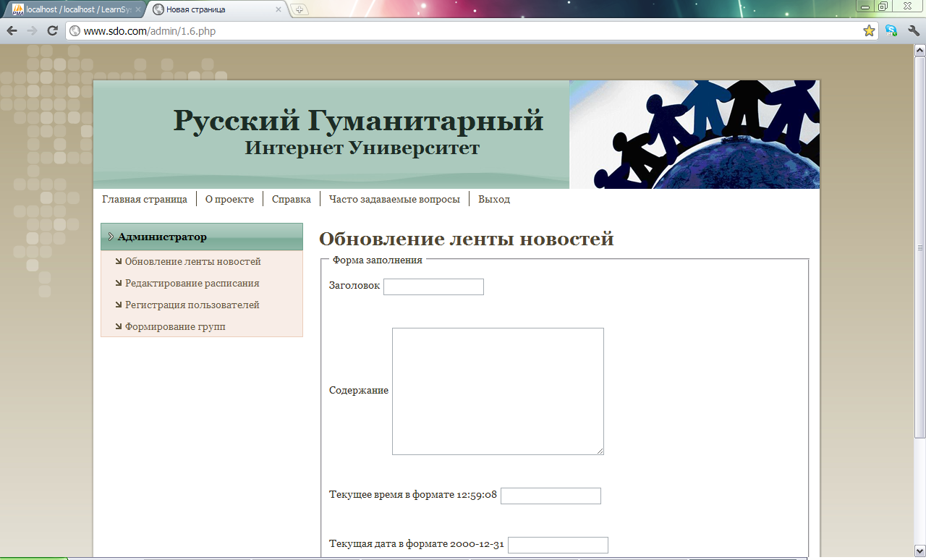Open Редактирование расписания sidebar link

pyautogui.click(x=192, y=283)
